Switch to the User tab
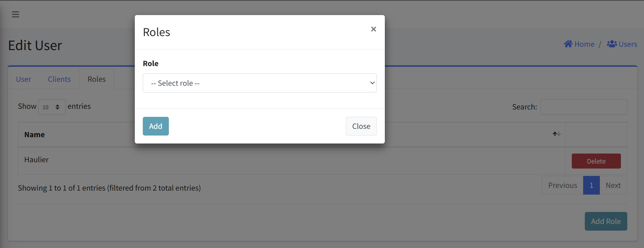Viewport: 644px width, 248px height. click(x=23, y=79)
